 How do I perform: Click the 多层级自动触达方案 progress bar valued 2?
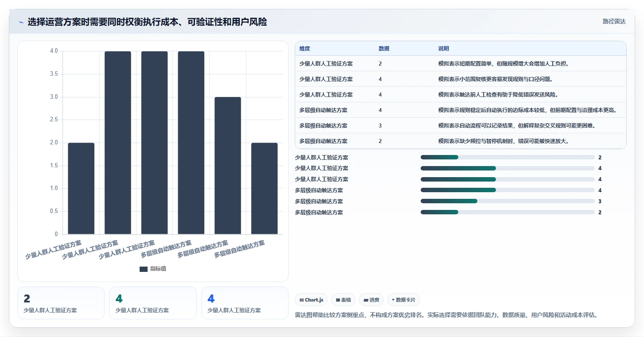click(507, 213)
